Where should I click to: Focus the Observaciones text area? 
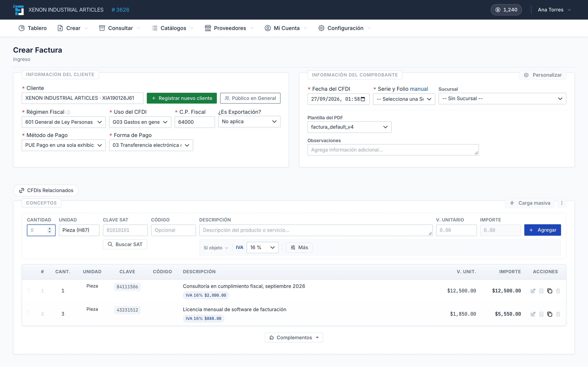(x=393, y=150)
